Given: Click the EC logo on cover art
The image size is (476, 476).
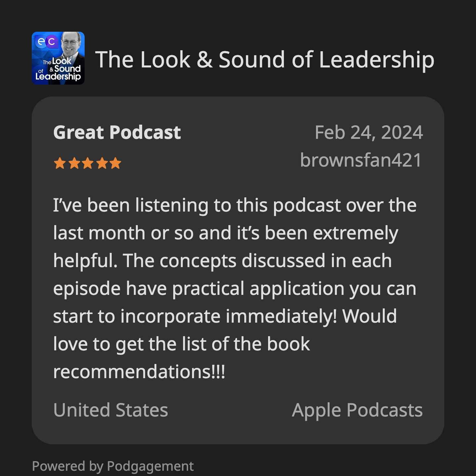Looking at the screenshot, I should tap(47, 41).
